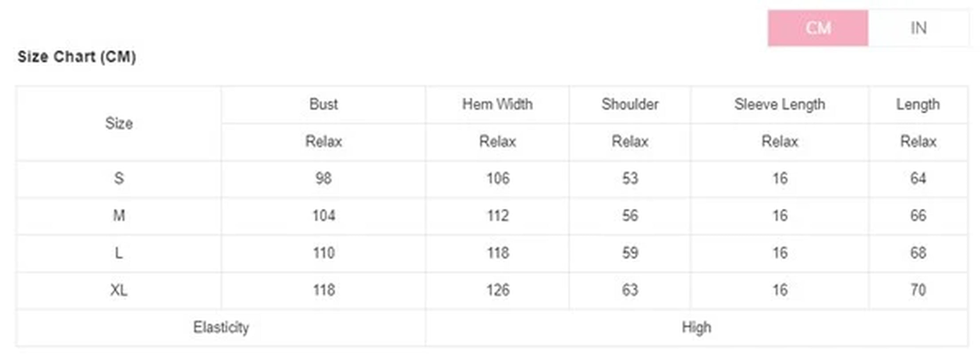980x355 pixels.
Task: Select the M size row label
Action: tap(119, 216)
